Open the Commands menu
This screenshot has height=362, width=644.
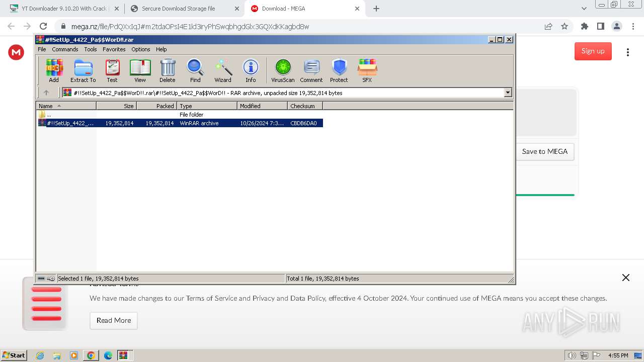tap(65, 49)
